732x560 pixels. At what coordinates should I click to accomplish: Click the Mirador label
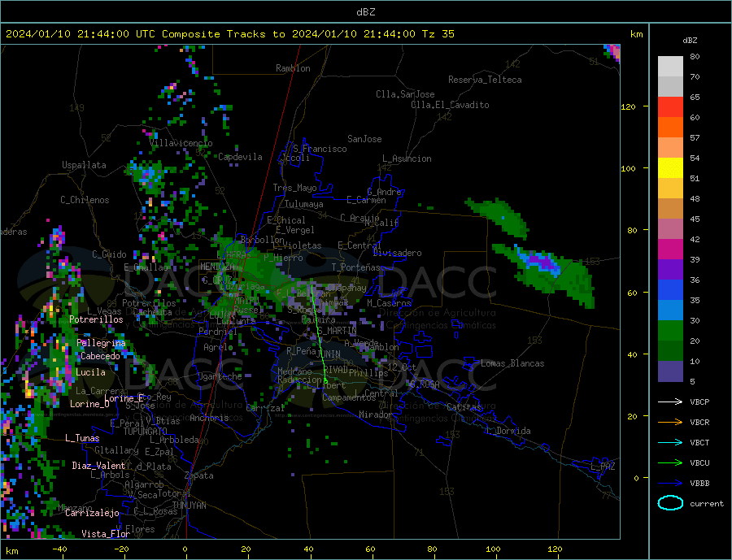tap(376, 415)
